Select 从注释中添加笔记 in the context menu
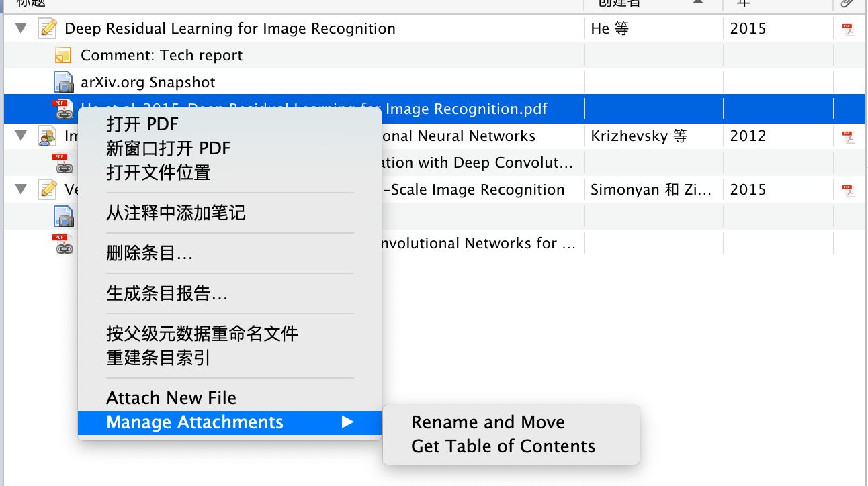Image resolution: width=868 pixels, height=486 pixels. coord(176,213)
